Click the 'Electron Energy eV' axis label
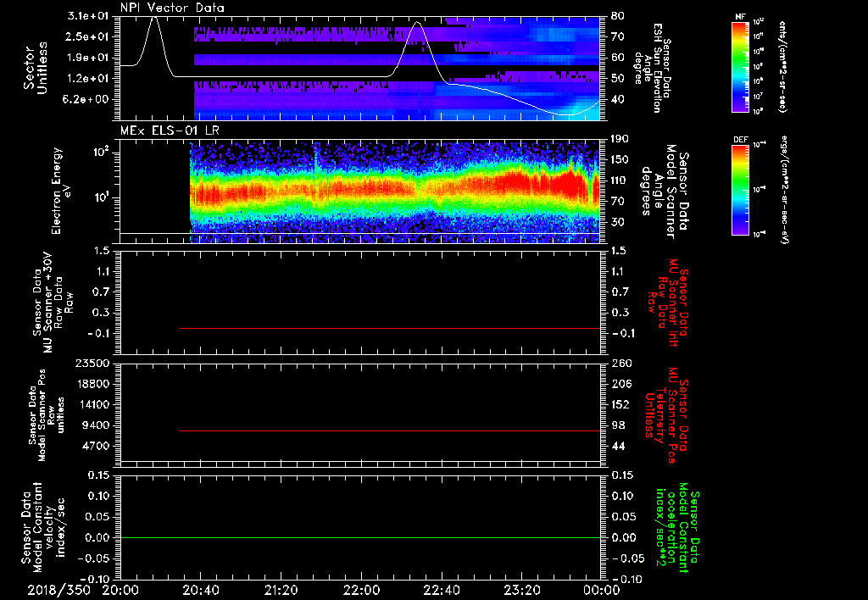This screenshot has width=868, height=600. tap(61, 191)
